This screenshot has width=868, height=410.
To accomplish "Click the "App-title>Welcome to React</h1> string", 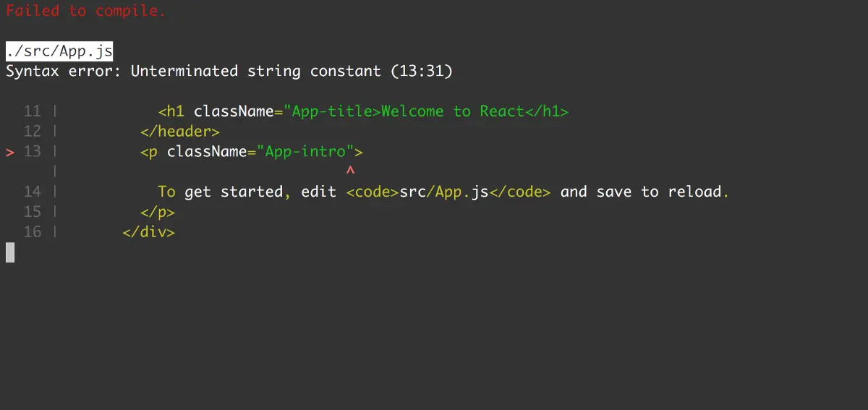I will (426, 111).
